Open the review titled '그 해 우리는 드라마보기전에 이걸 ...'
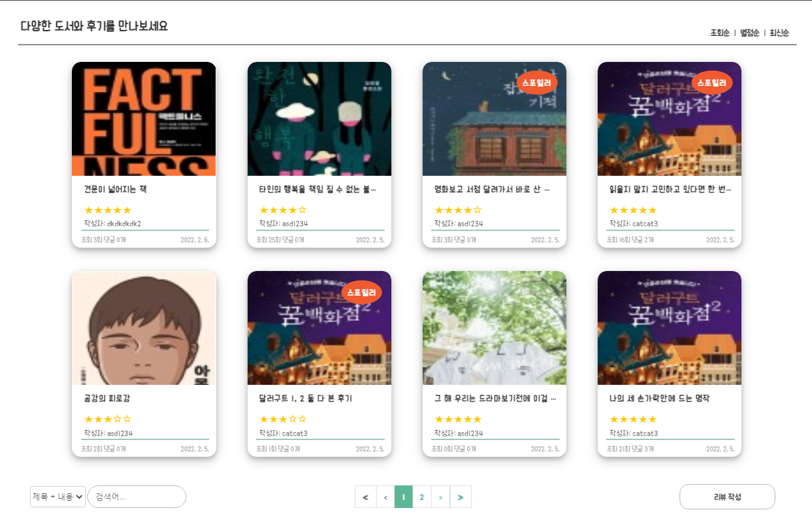 pyautogui.click(x=495, y=398)
